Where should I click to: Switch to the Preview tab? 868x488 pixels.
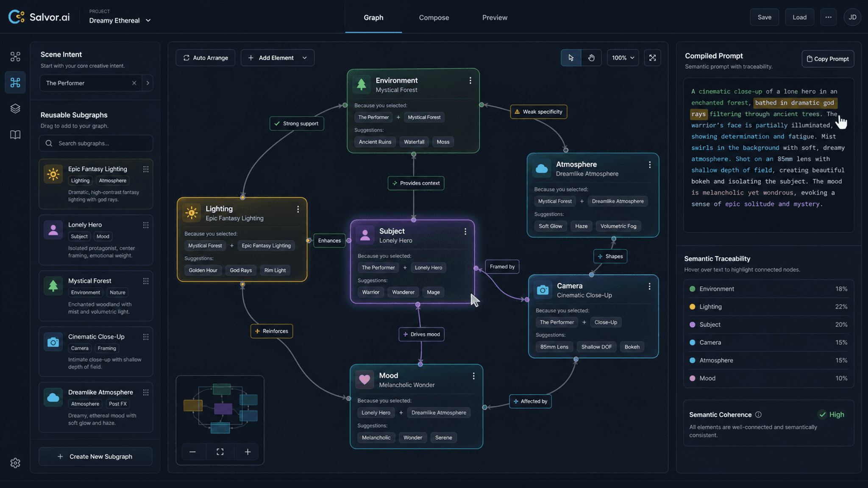pyautogui.click(x=495, y=17)
